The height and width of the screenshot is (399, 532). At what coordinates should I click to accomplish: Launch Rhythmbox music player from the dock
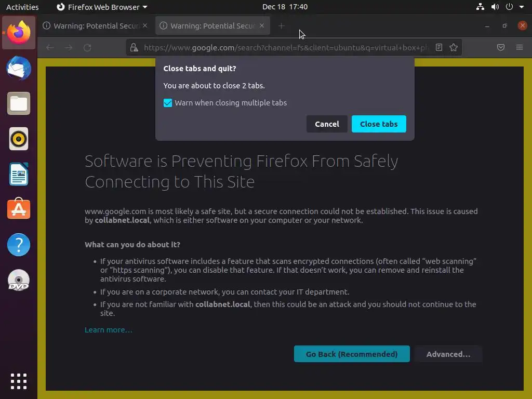point(19,139)
